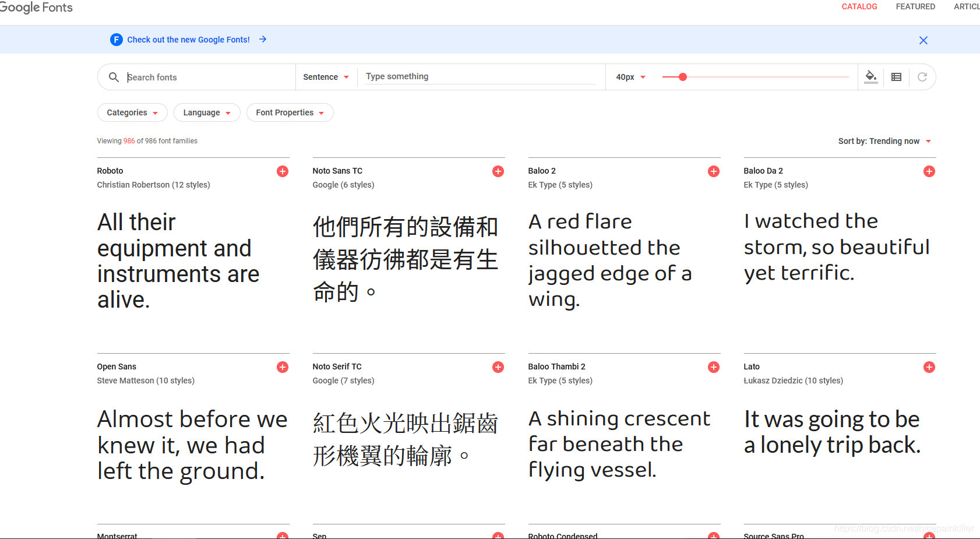
Task: Open the Roboto font title
Action: [110, 171]
